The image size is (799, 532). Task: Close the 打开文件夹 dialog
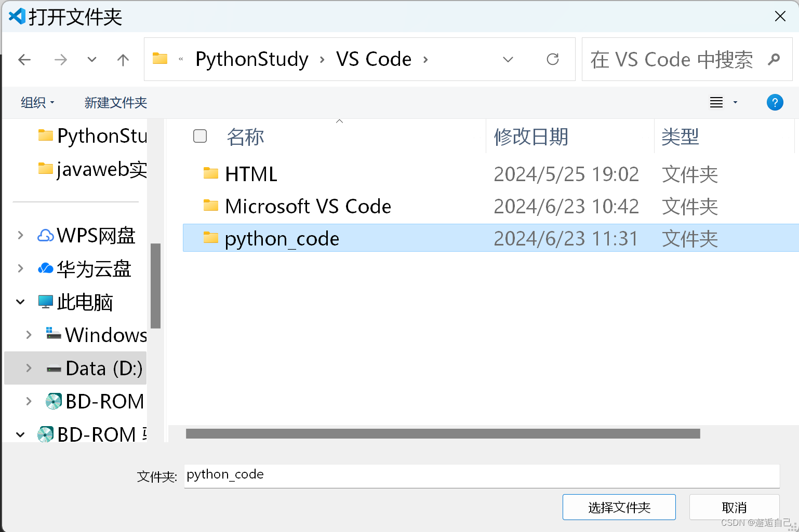(x=780, y=17)
